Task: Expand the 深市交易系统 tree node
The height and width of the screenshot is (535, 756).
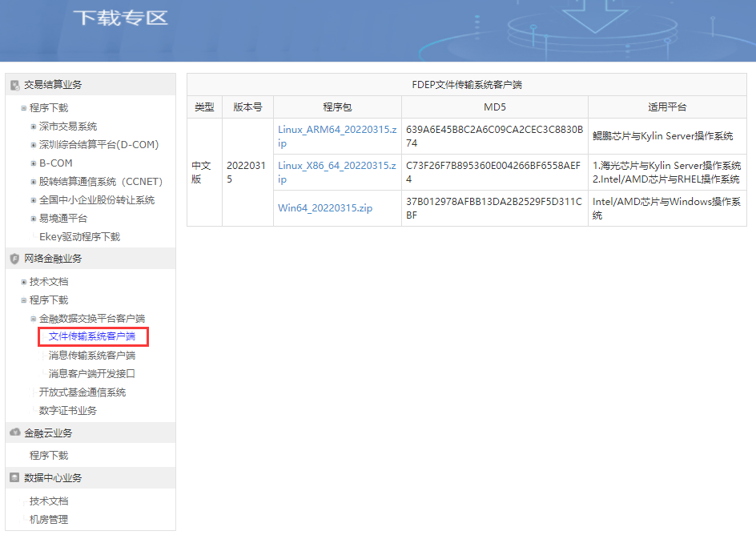Action: pyautogui.click(x=34, y=127)
